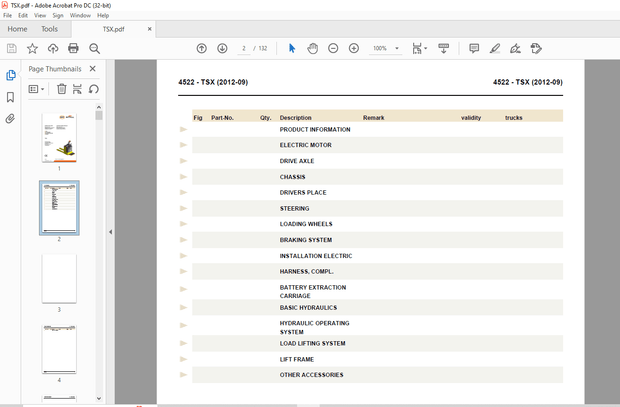
Task: Go to the previous page arrow
Action: point(202,49)
